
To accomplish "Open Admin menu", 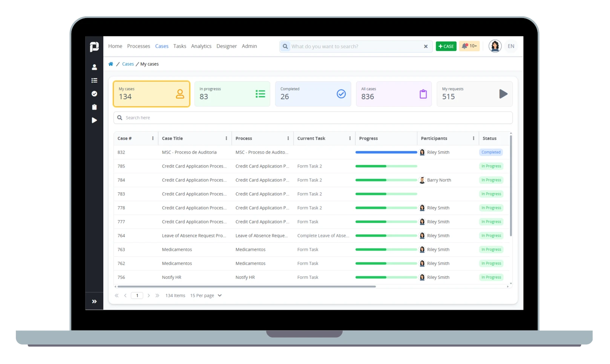I will click(x=249, y=46).
